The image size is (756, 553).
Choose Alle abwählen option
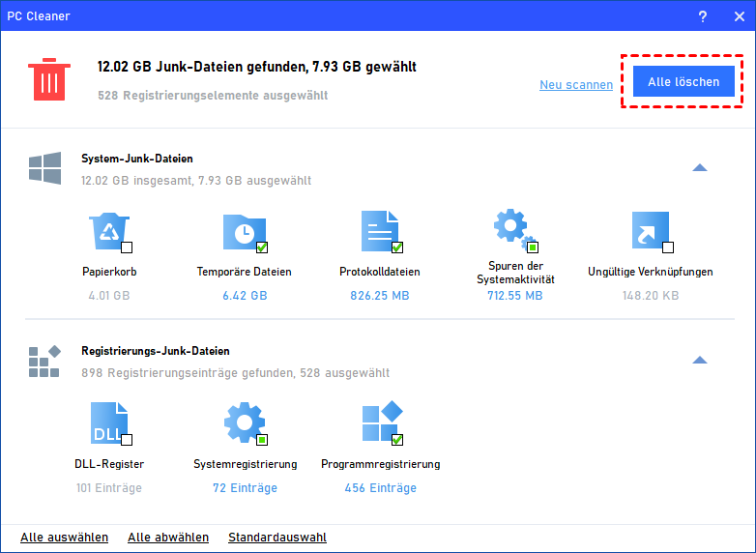pyautogui.click(x=168, y=538)
